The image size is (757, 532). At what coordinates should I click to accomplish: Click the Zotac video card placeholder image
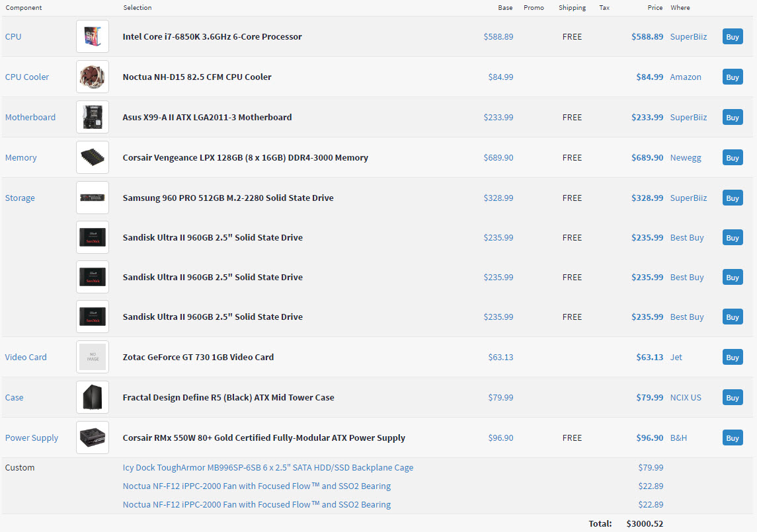[x=93, y=358]
